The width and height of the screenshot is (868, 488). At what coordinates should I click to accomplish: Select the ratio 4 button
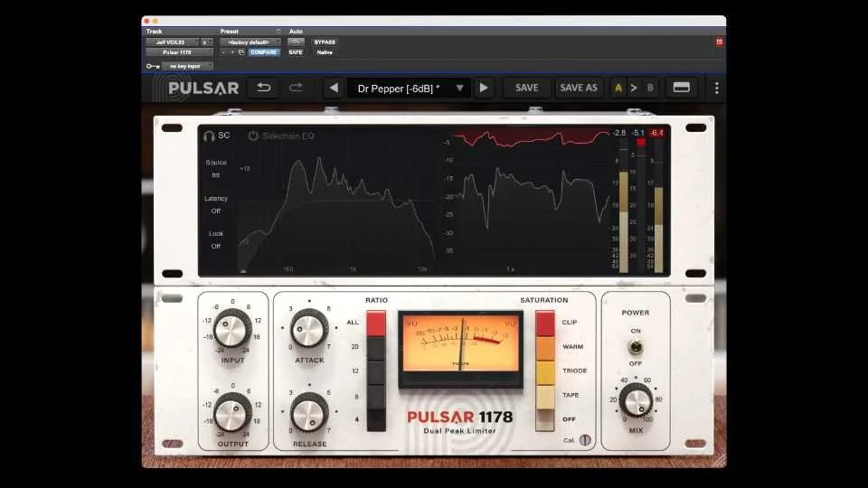click(x=376, y=420)
